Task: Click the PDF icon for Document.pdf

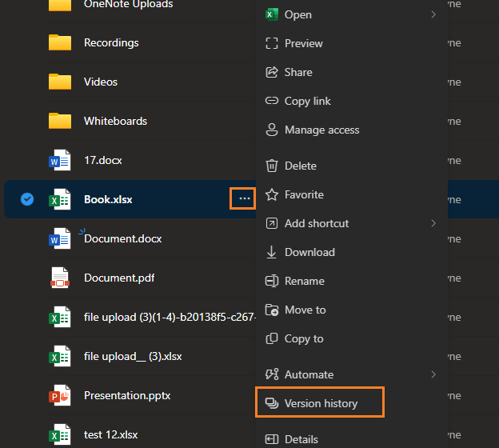Action: coord(60,278)
